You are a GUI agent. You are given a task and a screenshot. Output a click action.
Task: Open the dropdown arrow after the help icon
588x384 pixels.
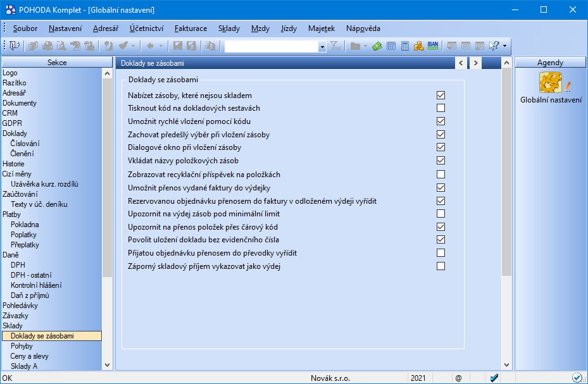tap(504, 46)
